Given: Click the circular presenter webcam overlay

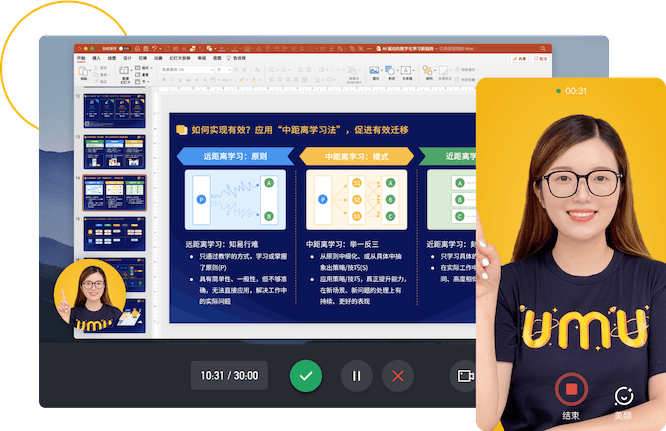Looking at the screenshot, I should point(90,295).
